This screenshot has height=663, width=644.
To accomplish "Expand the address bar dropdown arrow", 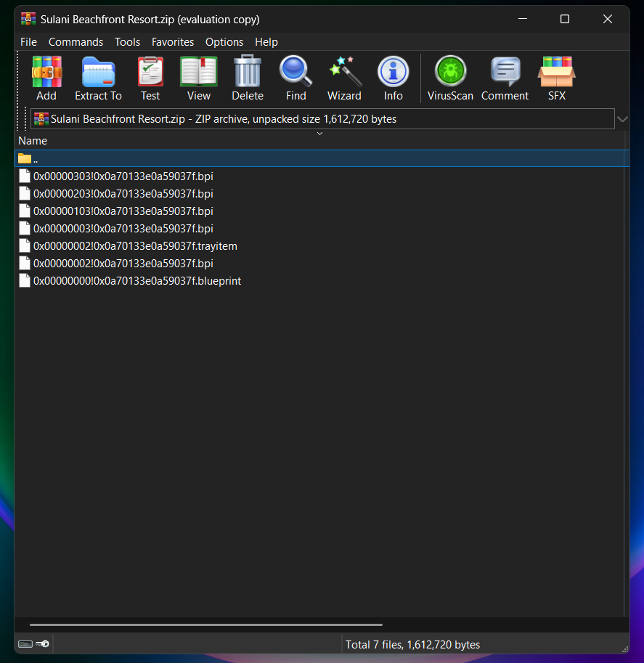I will (x=622, y=119).
